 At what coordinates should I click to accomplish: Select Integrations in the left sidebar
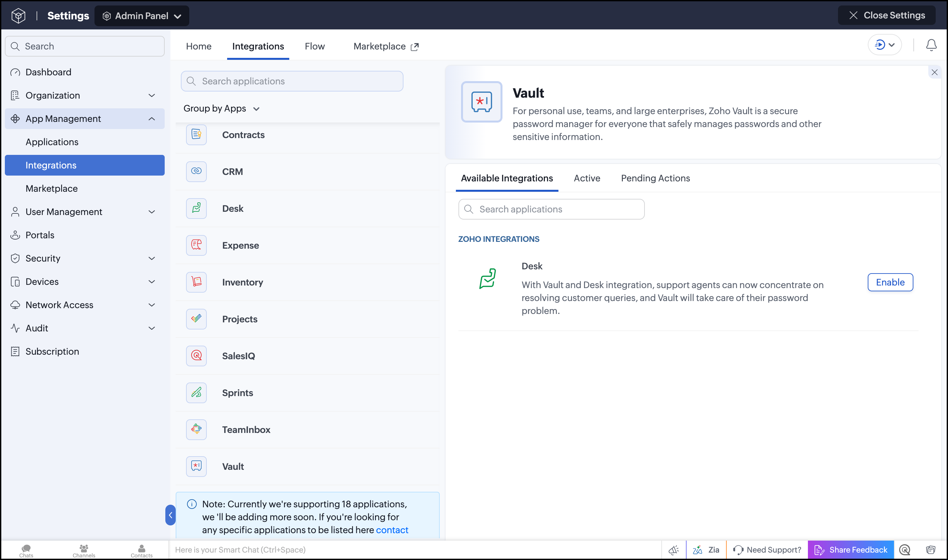click(x=84, y=165)
